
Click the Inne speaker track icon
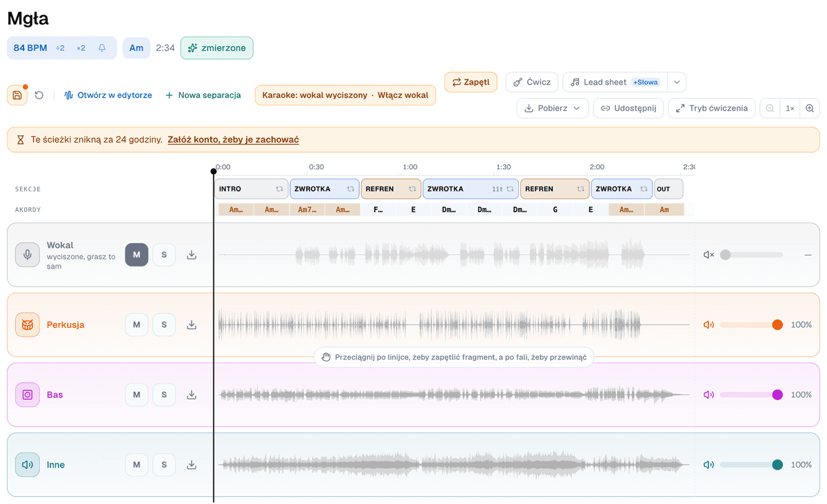[x=28, y=465]
